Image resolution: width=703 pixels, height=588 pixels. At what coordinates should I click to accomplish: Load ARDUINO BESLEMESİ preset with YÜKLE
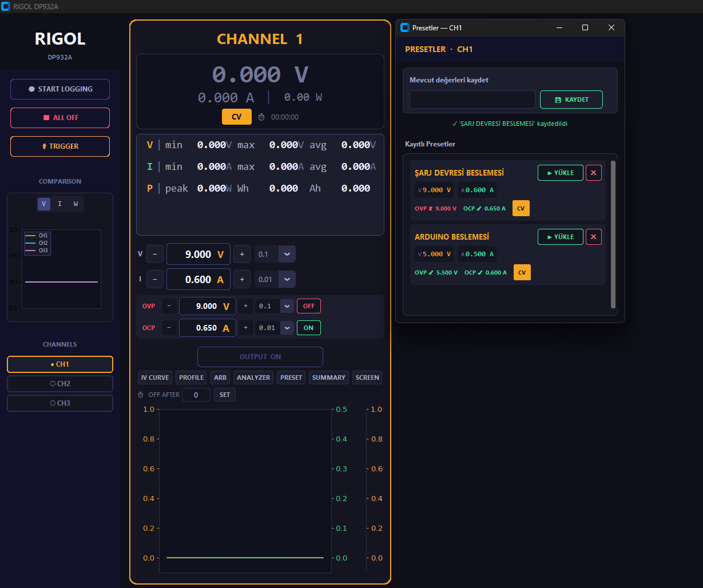click(x=560, y=237)
